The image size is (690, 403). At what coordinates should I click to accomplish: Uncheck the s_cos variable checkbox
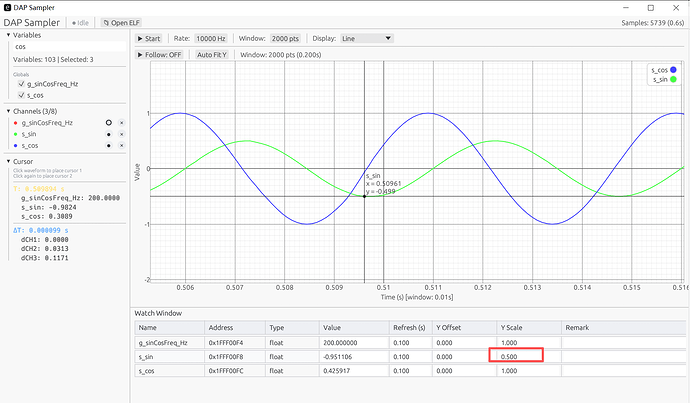coord(21,95)
